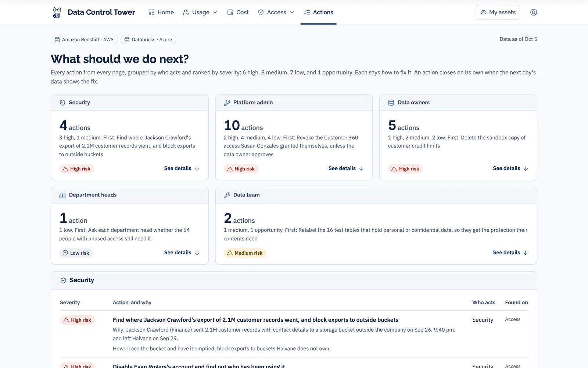The image size is (588, 368).
Task: Click the shield icon in Security table header
Action: coord(63,280)
